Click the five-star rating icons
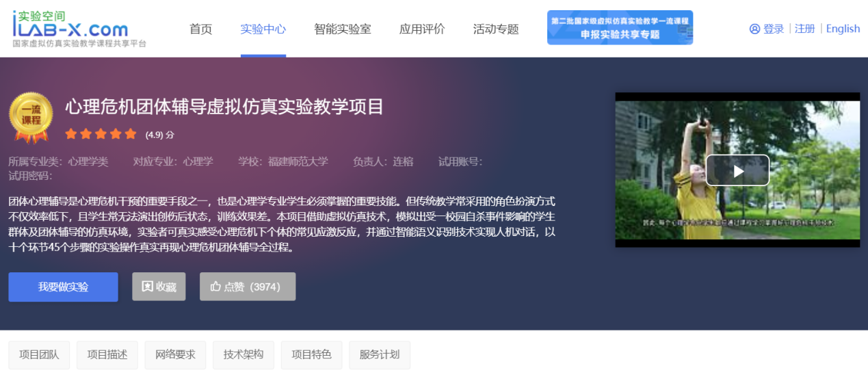This screenshot has height=379, width=868. (x=101, y=134)
